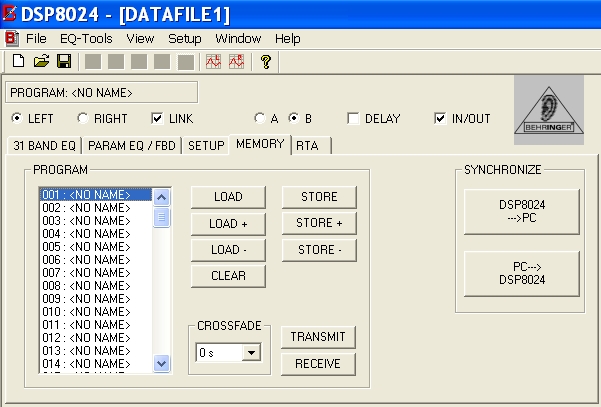
Task: Select radio button A
Action: tap(259, 118)
